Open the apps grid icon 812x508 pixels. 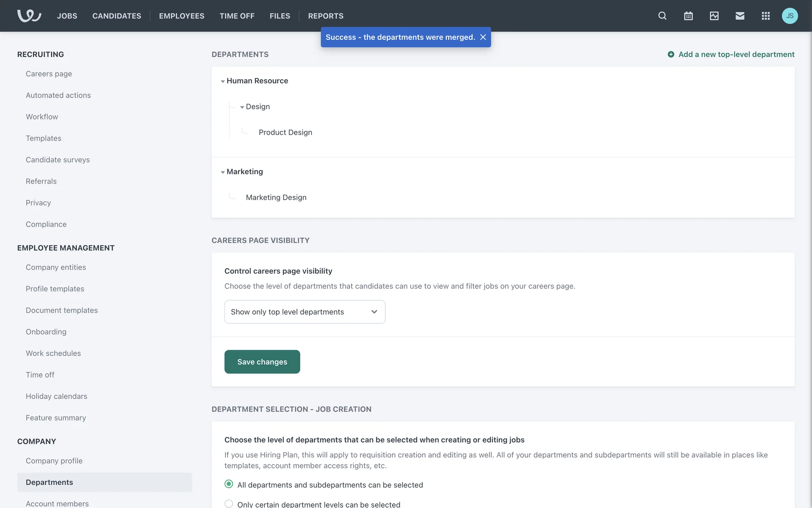[765, 16]
